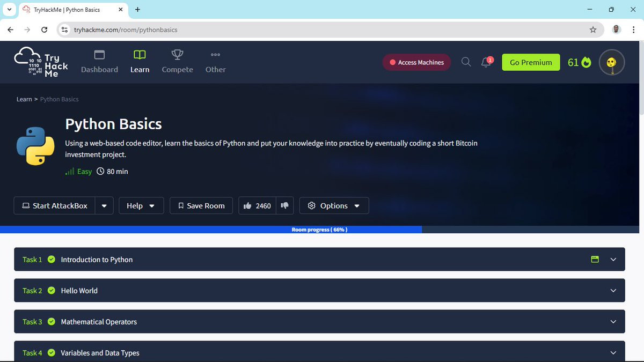Open the AttackBox dropdown arrow

point(104,206)
